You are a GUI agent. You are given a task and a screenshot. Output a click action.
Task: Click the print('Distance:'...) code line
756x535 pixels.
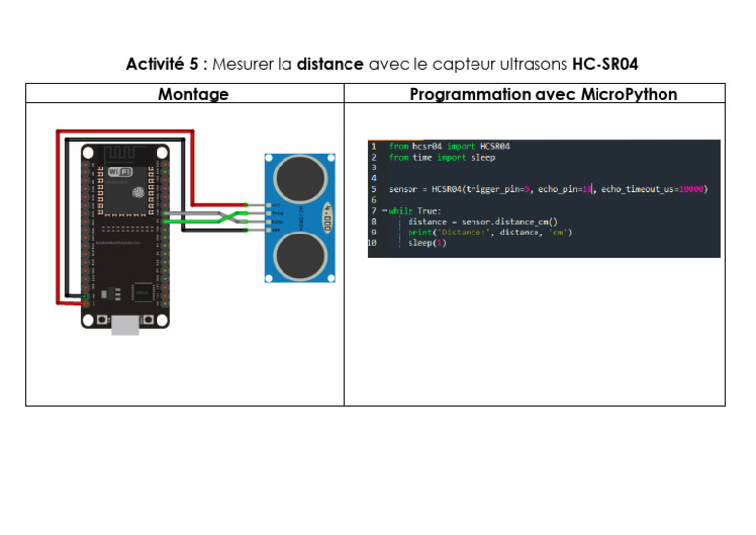490,233
